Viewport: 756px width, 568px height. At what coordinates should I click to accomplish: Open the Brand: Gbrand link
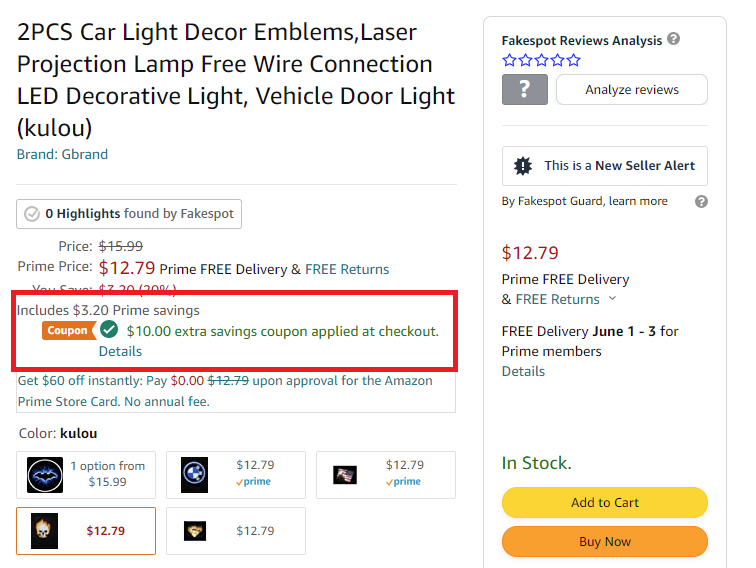[62, 154]
